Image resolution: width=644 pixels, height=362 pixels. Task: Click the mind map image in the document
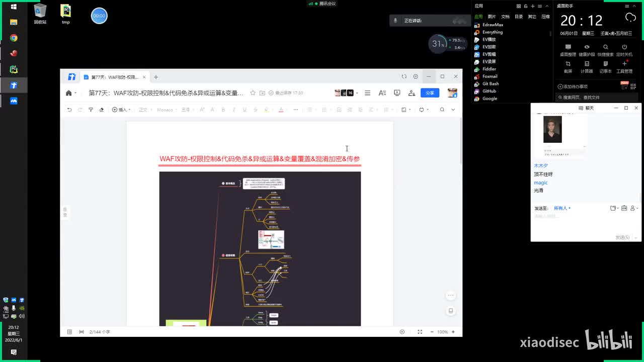[x=260, y=249]
